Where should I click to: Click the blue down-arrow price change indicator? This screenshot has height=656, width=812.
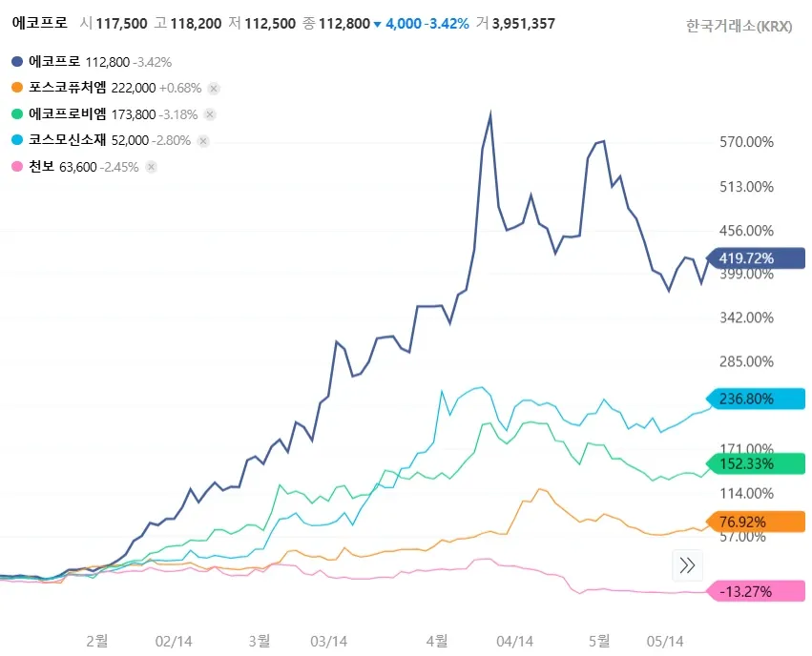(377, 24)
